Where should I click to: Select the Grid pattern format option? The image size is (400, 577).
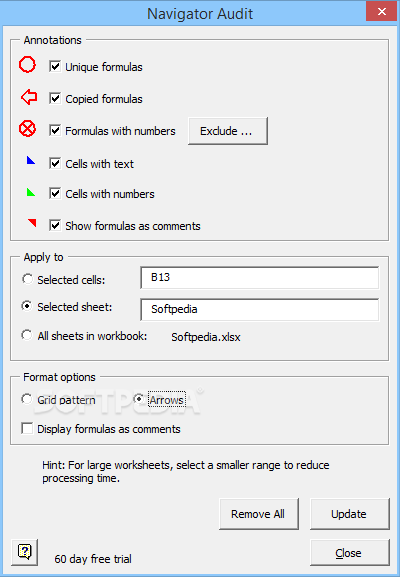pyautogui.click(x=26, y=399)
